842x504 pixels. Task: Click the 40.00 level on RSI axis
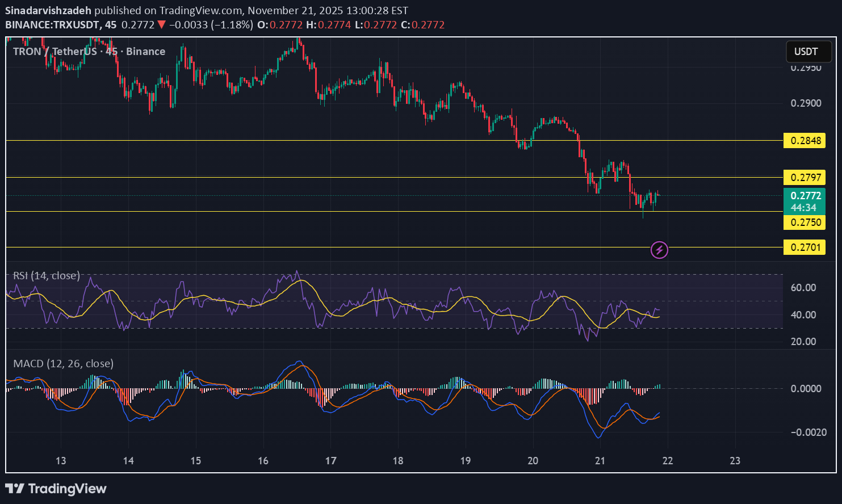tap(803, 315)
